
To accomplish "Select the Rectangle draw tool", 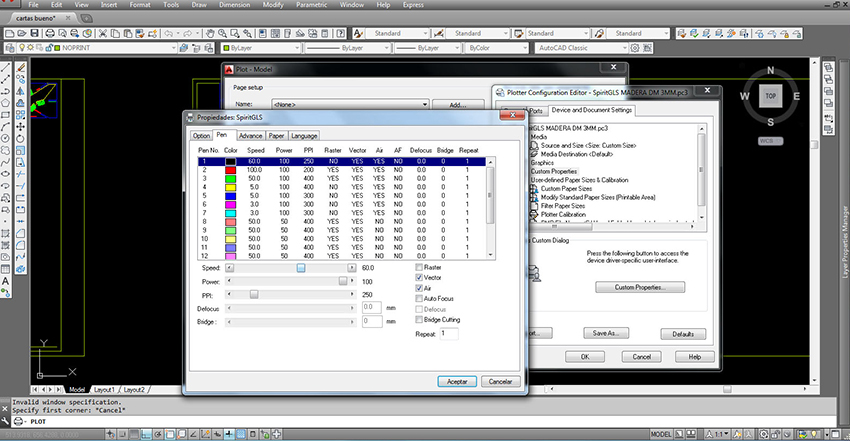I will [5, 115].
